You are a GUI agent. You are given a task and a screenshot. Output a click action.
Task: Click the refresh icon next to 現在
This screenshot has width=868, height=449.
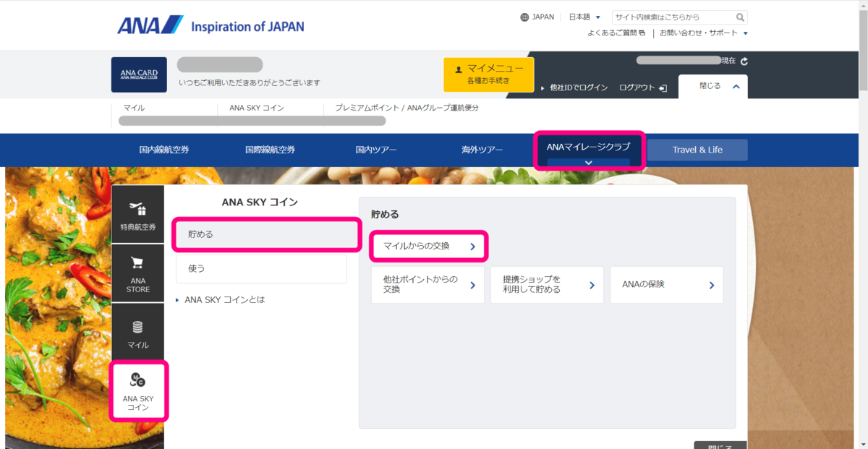pyautogui.click(x=744, y=61)
